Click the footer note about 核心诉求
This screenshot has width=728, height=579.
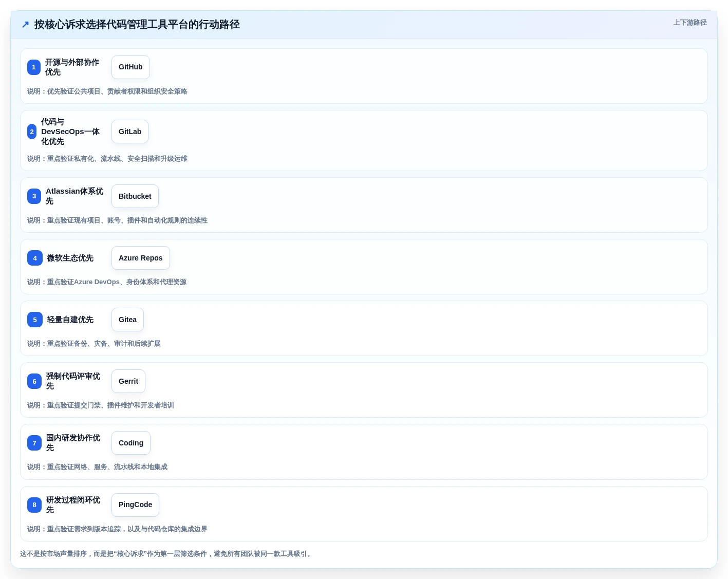(166, 554)
